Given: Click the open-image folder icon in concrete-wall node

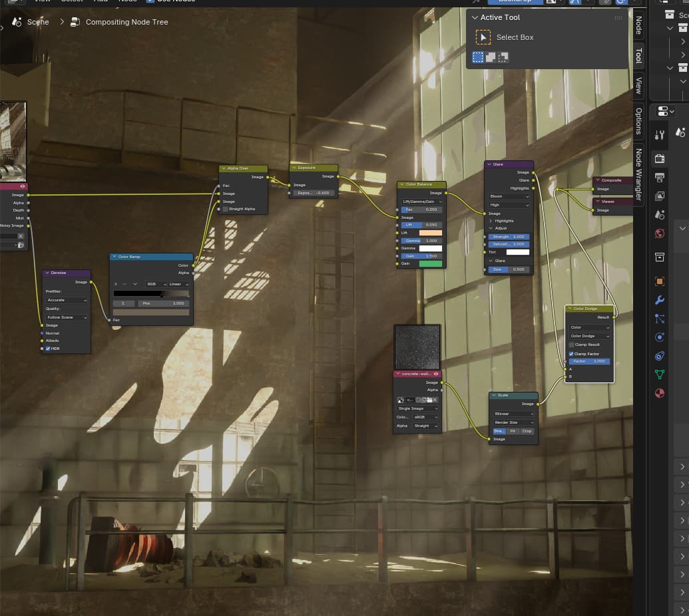Looking at the screenshot, I should click(429, 400).
